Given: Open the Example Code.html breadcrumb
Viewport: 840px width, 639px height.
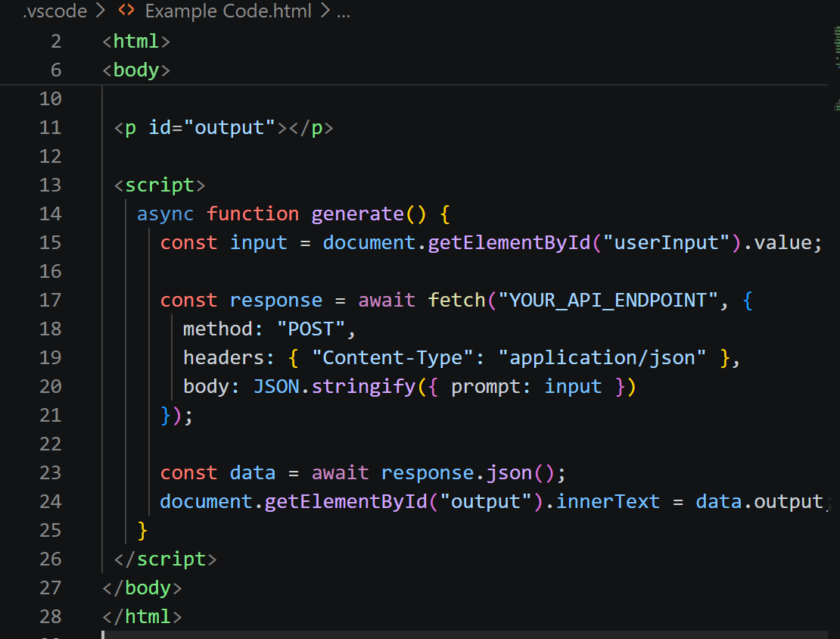Looking at the screenshot, I should (228, 12).
